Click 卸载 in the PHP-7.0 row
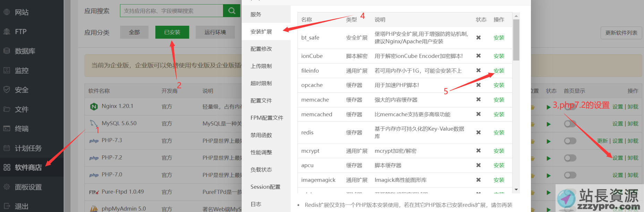The height and width of the screenshot is (212, 644). 633,175
